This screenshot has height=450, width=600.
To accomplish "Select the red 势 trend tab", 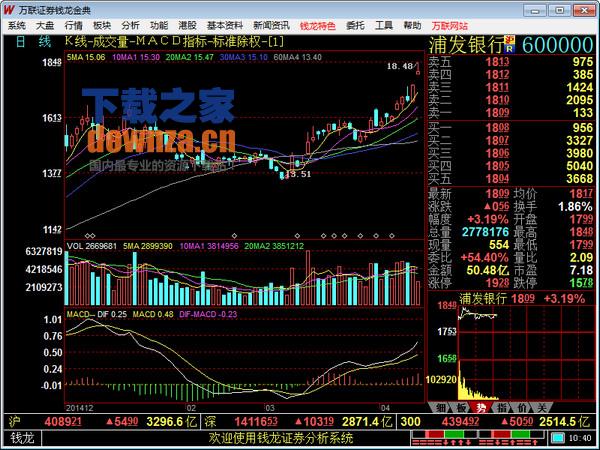I will pos(481,408).
